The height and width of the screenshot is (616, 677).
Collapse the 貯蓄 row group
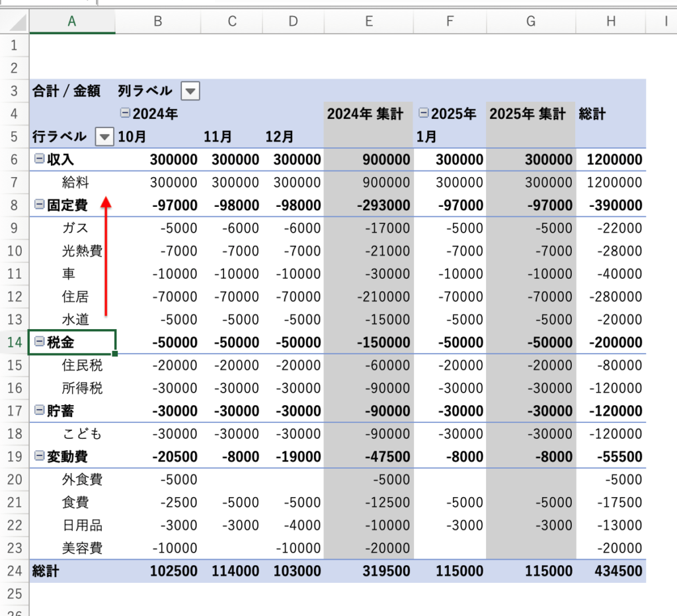[39, 410]
